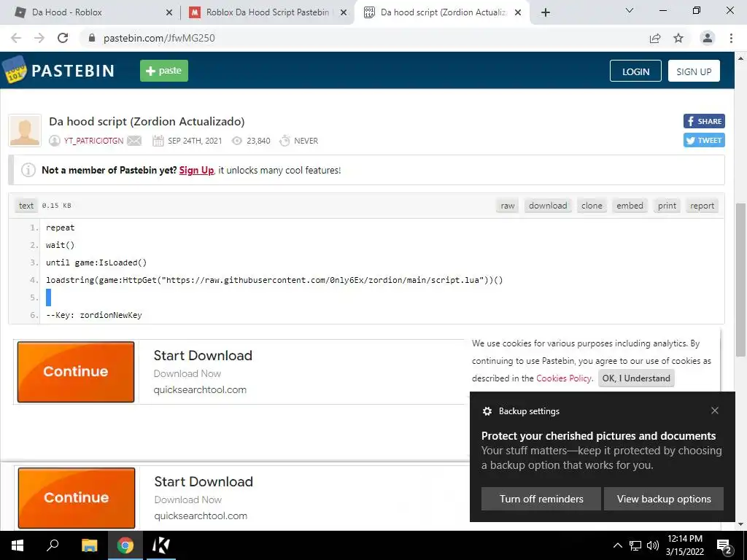Click the green paste button

[164, 71]
